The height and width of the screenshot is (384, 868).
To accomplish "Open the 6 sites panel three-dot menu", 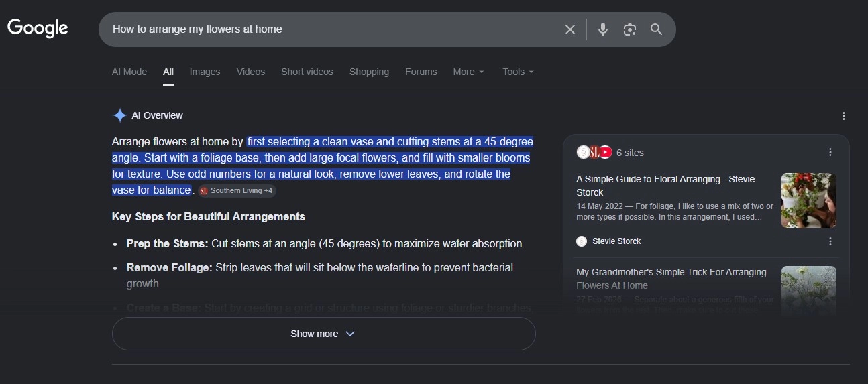I will tap(830, 152).
